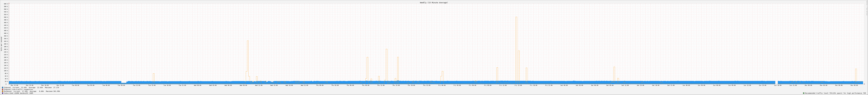Select the Thu 12:00 x-axis label
The width and height of the screenshot is (868, 95).
click(381, 85)
